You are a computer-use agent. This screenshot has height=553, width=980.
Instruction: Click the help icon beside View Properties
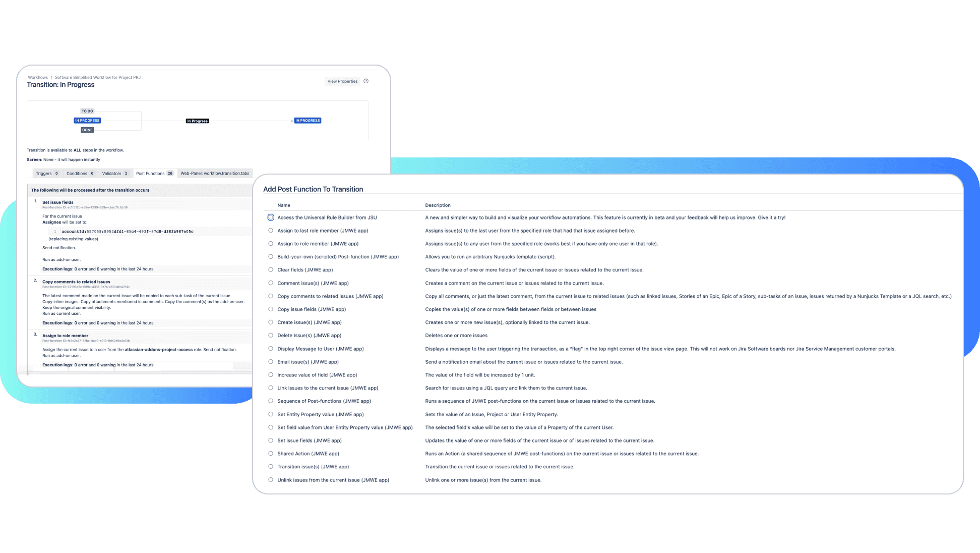pyautogui.click(x=366, y=81)
